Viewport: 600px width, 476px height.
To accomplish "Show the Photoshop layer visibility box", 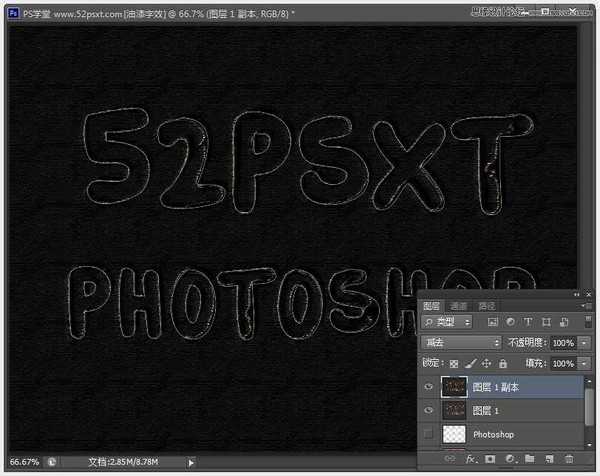I will pyautogui.click(x=429, y=434).
